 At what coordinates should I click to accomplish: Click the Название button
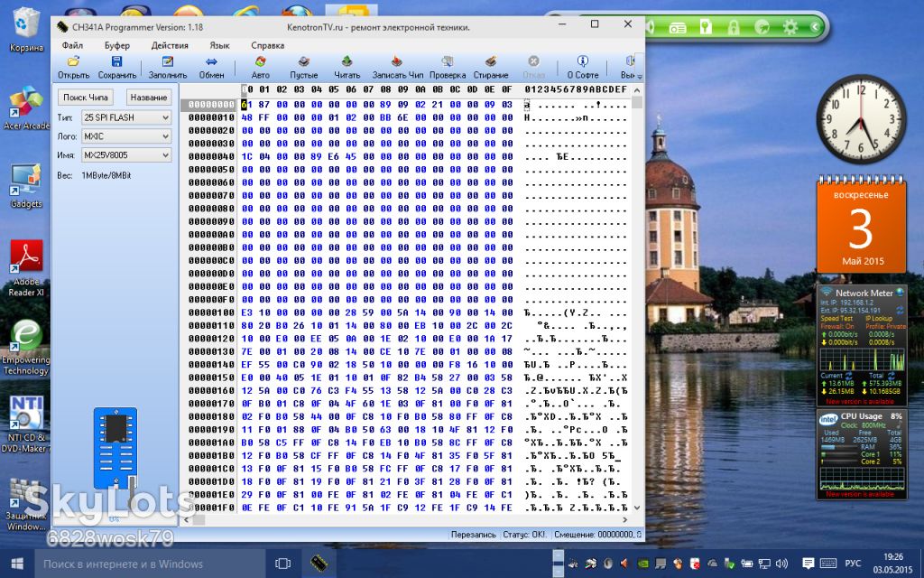click(x=149, y=98)
